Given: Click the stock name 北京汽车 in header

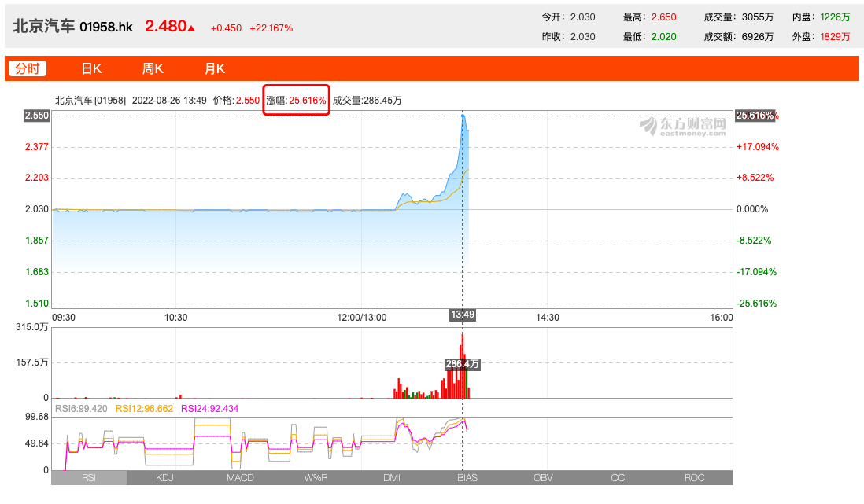Looking at the screenshot, I should tap(43, 27).
